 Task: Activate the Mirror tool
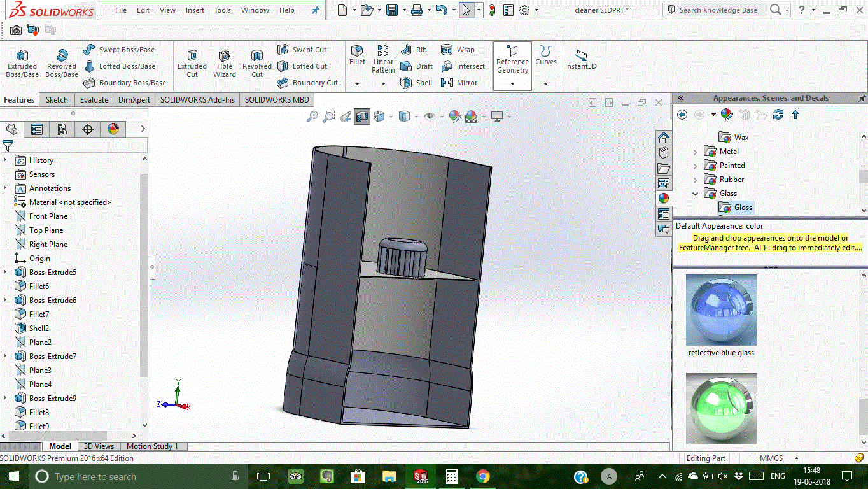pyautogui.click(x=459, y=83)
